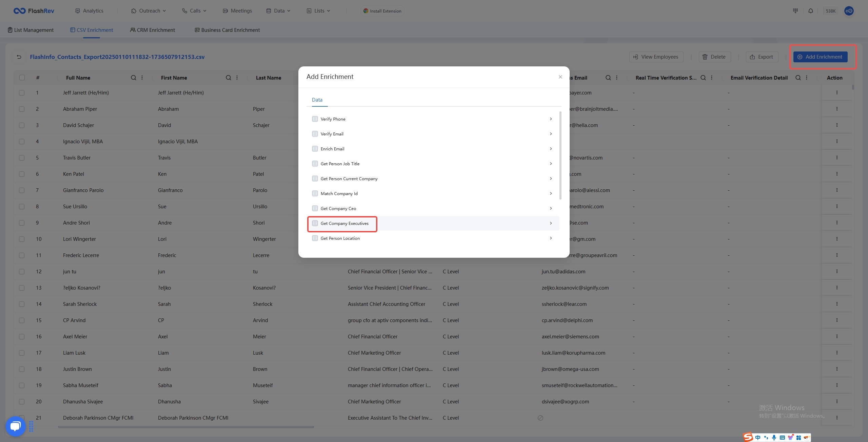
Task: Open Full Name column options menu
Action: [142, 78]
